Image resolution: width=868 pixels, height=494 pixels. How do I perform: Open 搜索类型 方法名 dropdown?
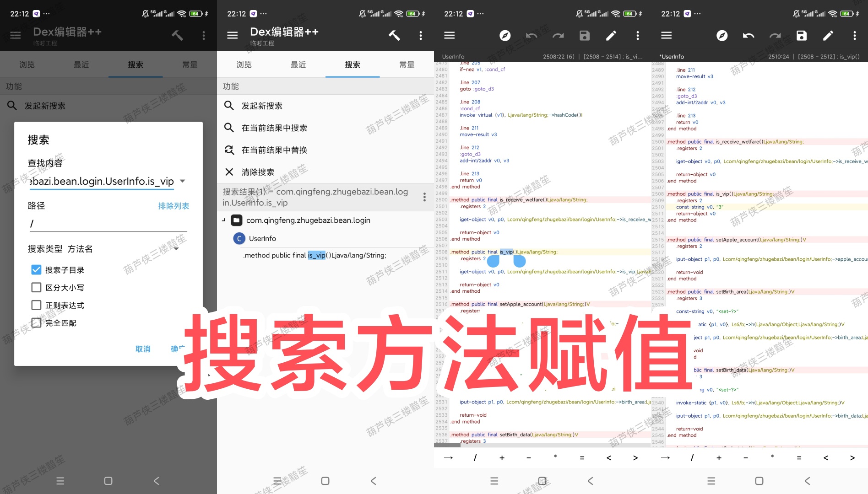tap(176, 249)
